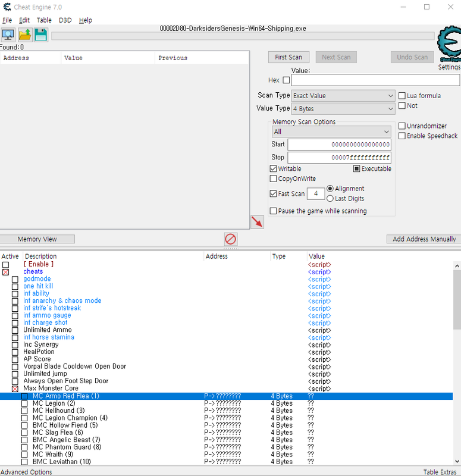Click the scan progress bar
This screenshot has height=476, width=461.
coord(243,36)
